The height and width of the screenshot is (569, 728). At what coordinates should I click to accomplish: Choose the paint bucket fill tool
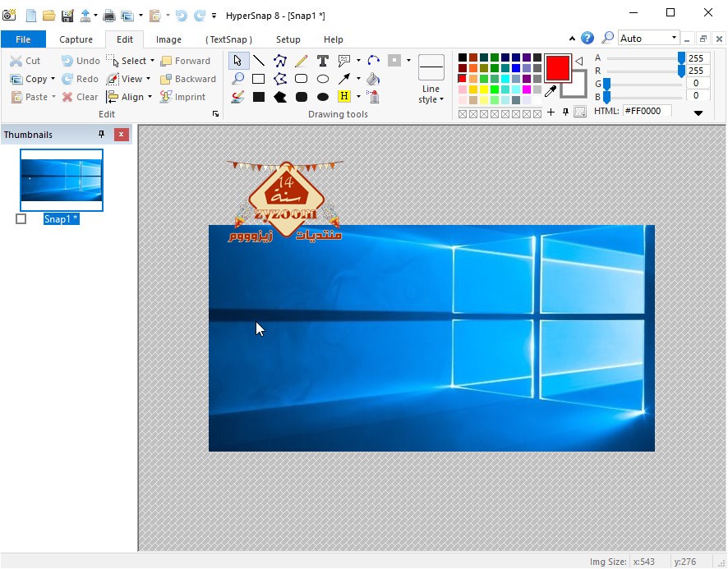click(373, 79)
